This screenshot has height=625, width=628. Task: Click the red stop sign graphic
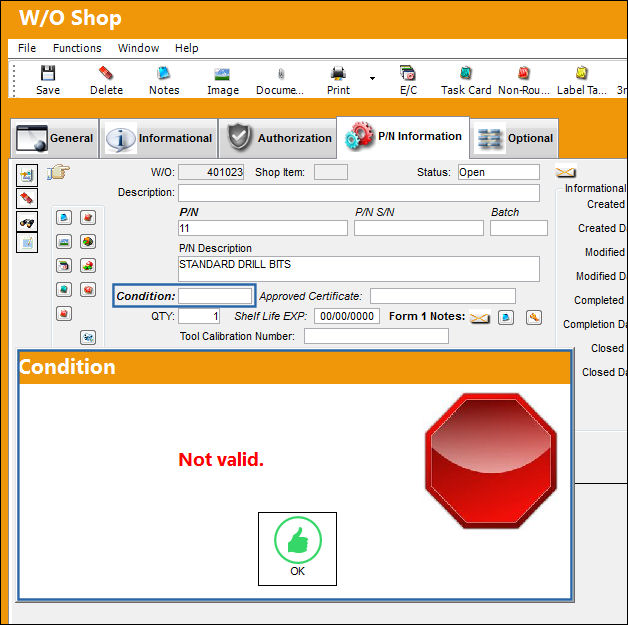pos(491,461)
